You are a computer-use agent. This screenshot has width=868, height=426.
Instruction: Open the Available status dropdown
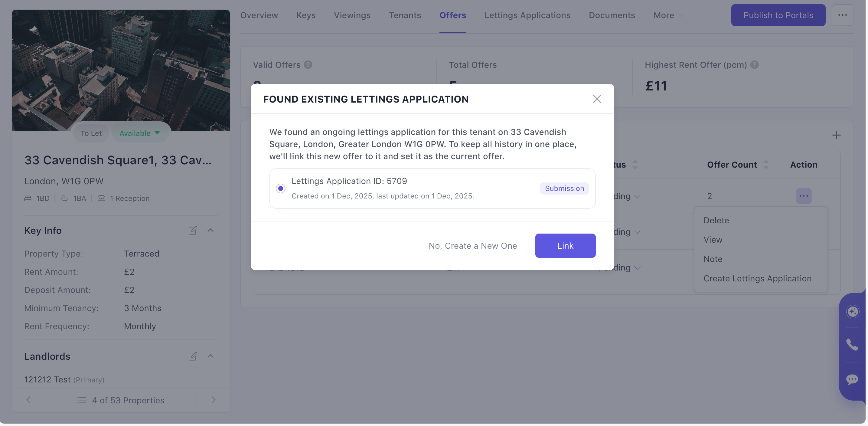coord(139,133)
